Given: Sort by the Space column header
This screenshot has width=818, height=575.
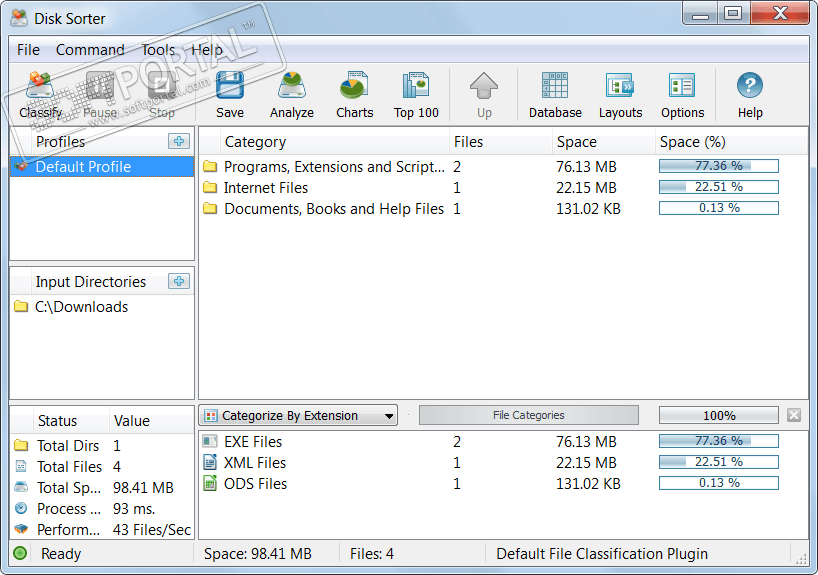Looking at the screenshot, I should pos(603,142).
